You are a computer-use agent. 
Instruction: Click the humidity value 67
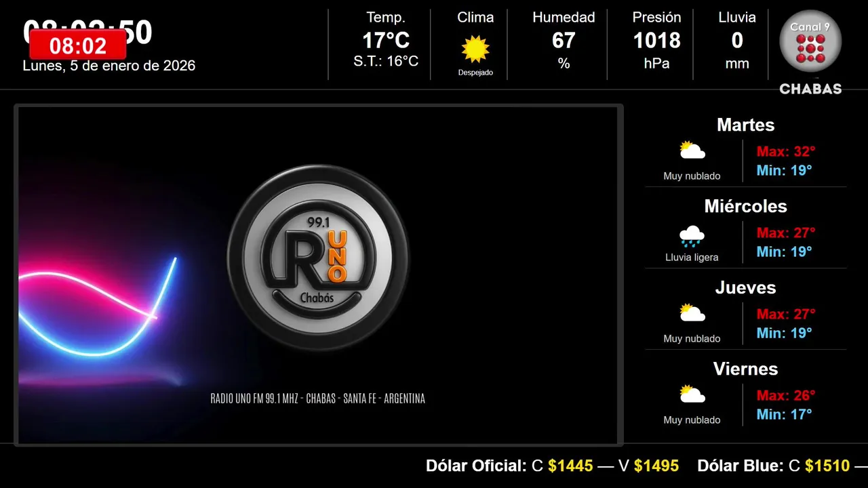pos(564,41)
